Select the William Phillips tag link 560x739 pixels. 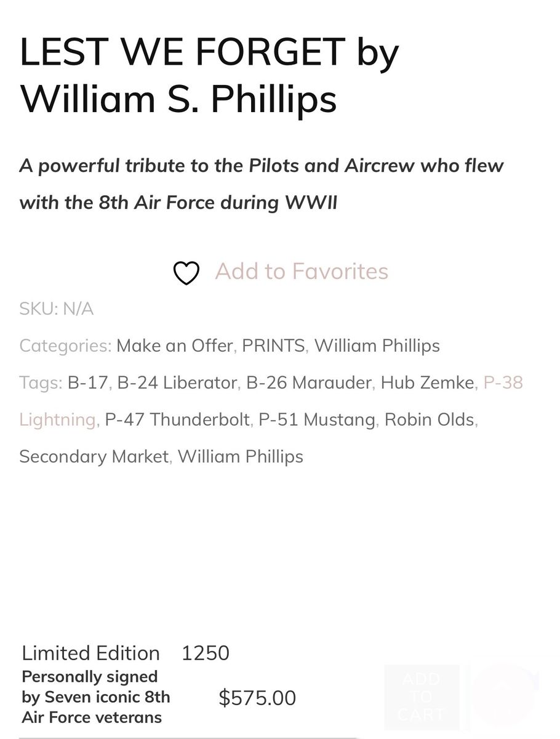(x=240, y=456)
